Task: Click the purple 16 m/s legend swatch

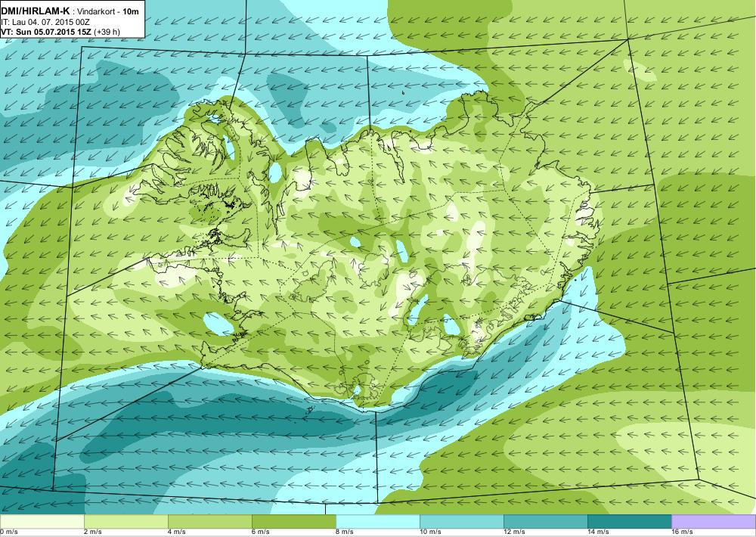Action: coord(714,522)
